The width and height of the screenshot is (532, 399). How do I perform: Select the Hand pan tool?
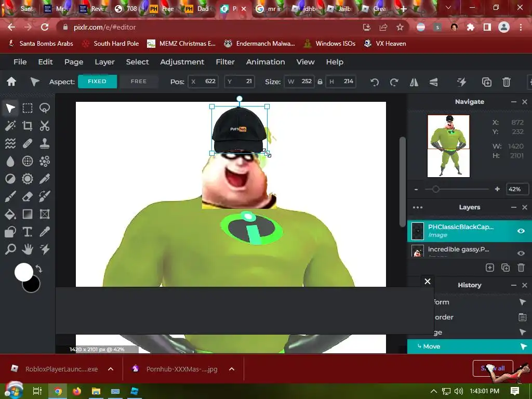click(x=28, y=249)
